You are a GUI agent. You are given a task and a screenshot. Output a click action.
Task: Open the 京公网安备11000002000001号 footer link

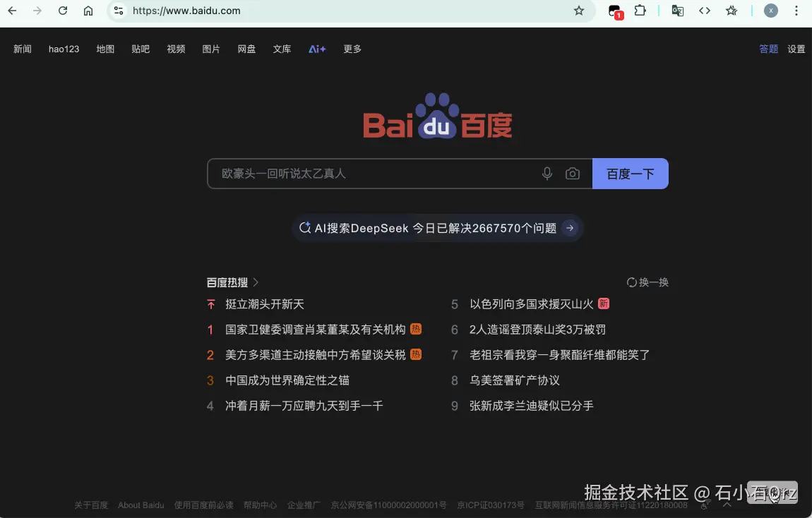pos(388,505)
